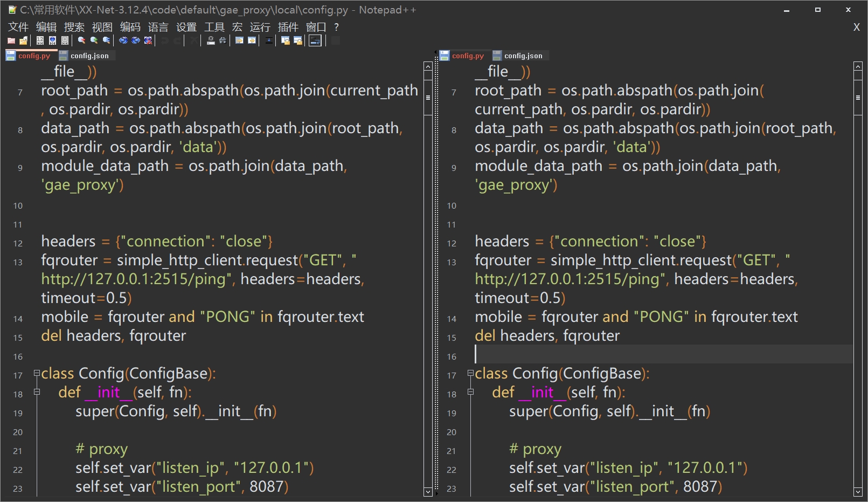
Task: Place the cursor on line 16 in the left pane
Action: (108, 356)
